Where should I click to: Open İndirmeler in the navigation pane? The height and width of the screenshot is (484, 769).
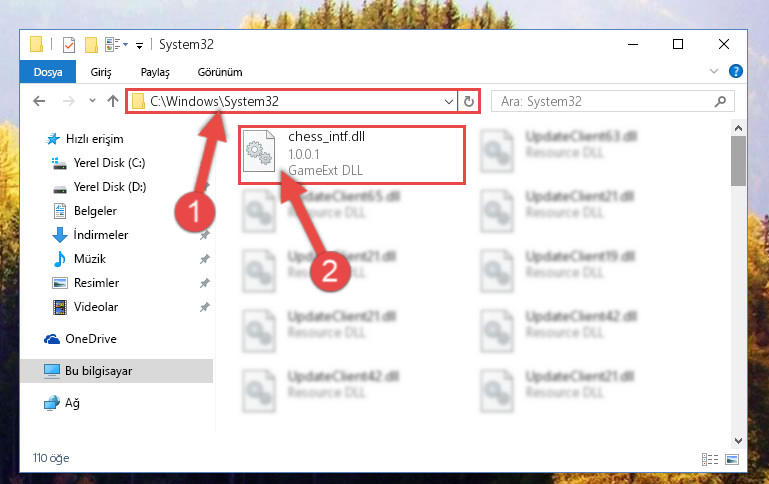pos(101,235)
